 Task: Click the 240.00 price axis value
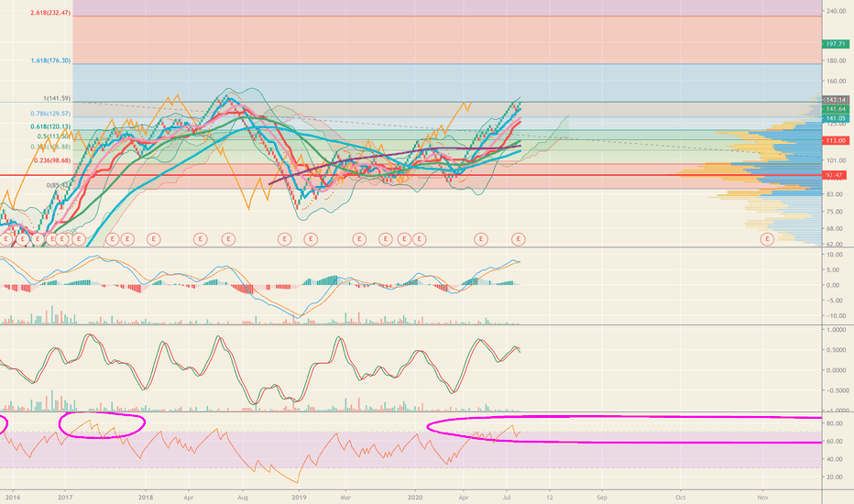pyautogui.click(x=836, y=11)
